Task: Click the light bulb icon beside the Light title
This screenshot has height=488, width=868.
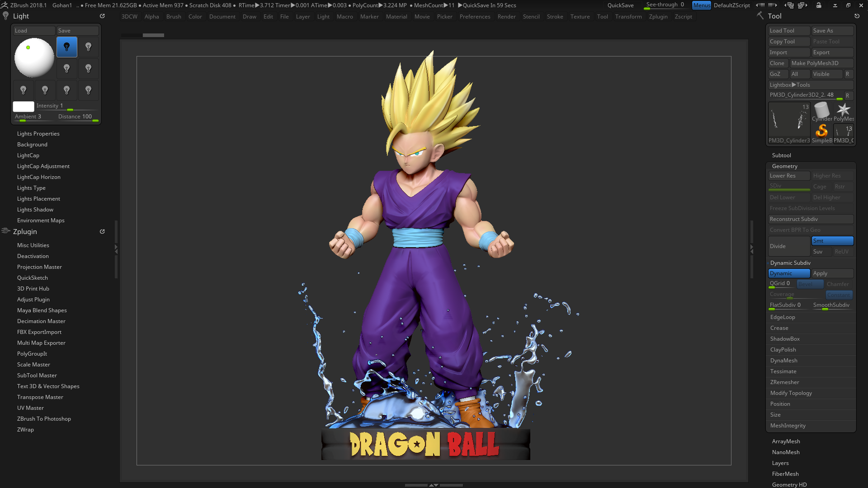Action: coord(5,15)
